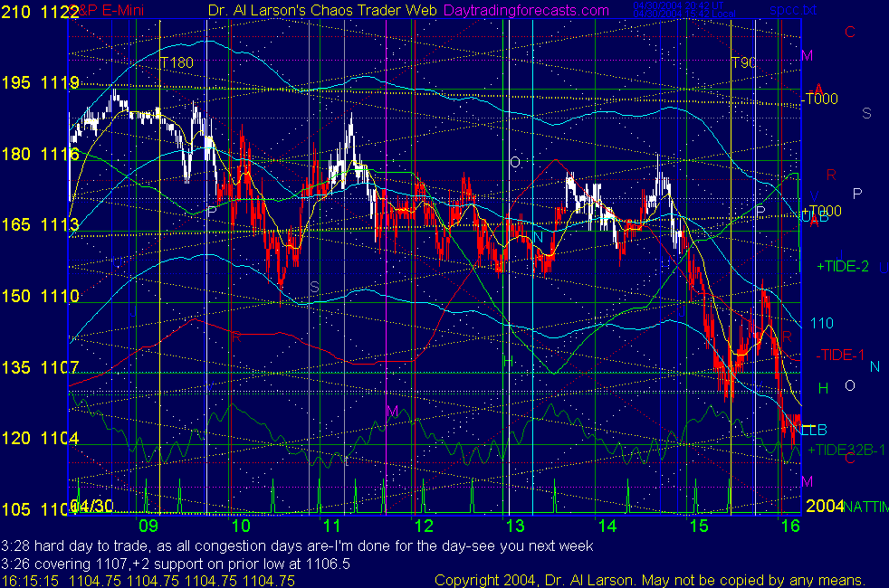
Task: Click the cyan "UAB" band label
Action: (x=815, y=217)
